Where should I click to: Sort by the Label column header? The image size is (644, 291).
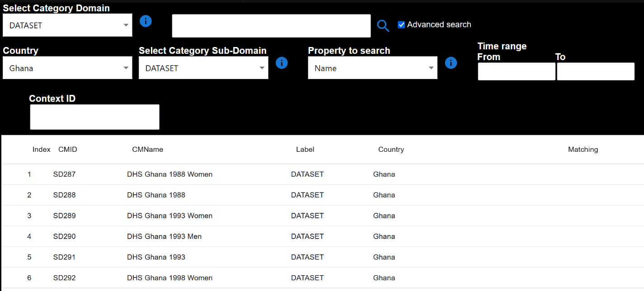point(305,150)
